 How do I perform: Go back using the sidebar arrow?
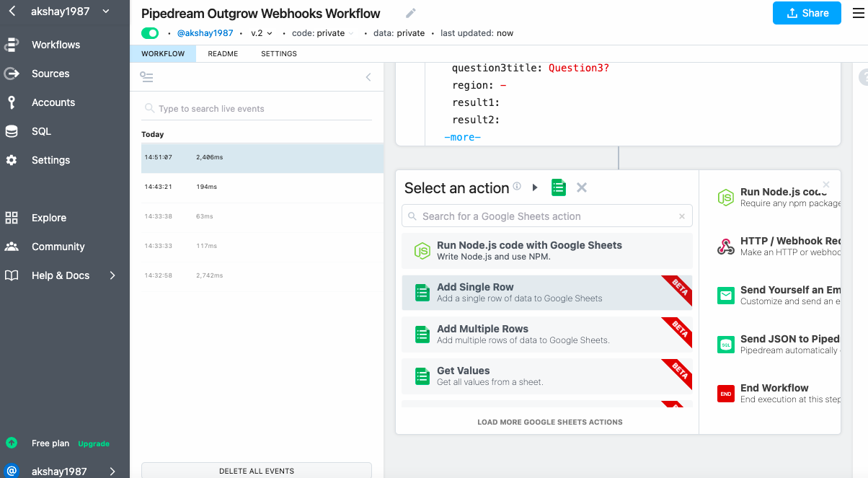pyautogui.click(x=12, y=11)
